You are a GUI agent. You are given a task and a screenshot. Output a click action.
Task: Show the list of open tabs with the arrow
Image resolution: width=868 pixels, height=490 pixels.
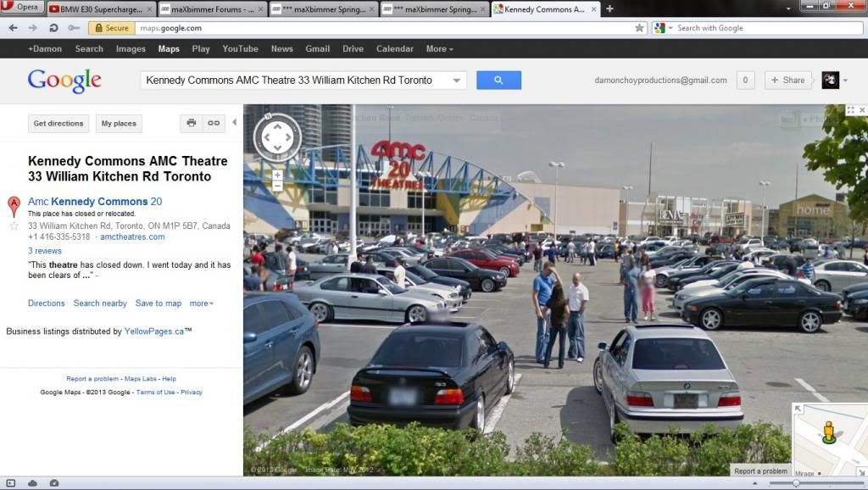coord(788,8)
